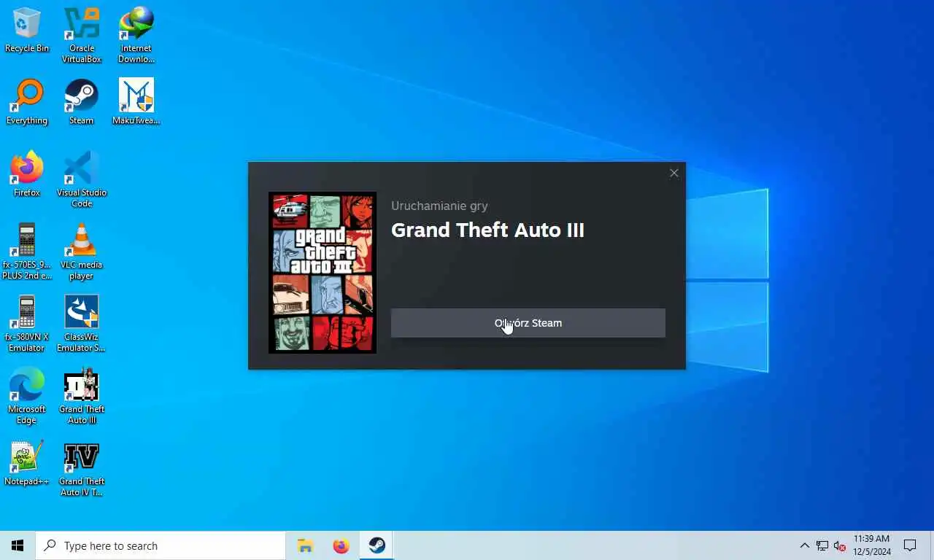Screen dimensions: 934x560
Task: Open the network status tray icon
Action: [822, 545]
